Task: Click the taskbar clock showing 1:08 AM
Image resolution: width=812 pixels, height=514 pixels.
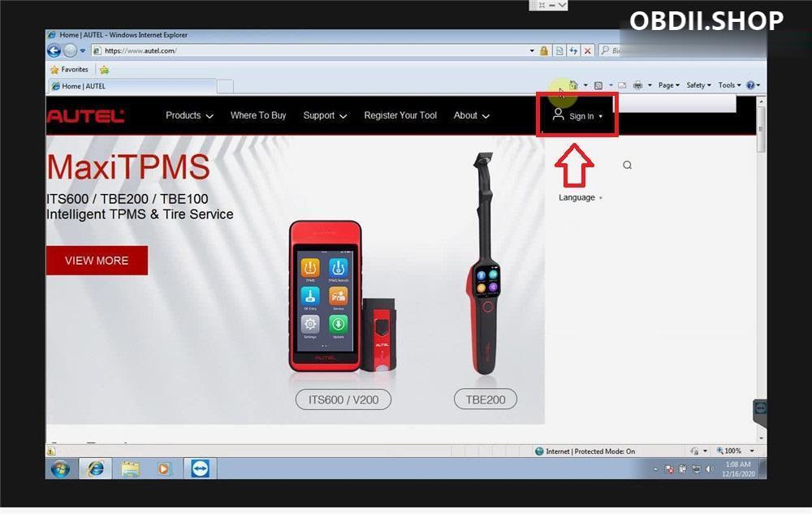Action: coord(738,469)
